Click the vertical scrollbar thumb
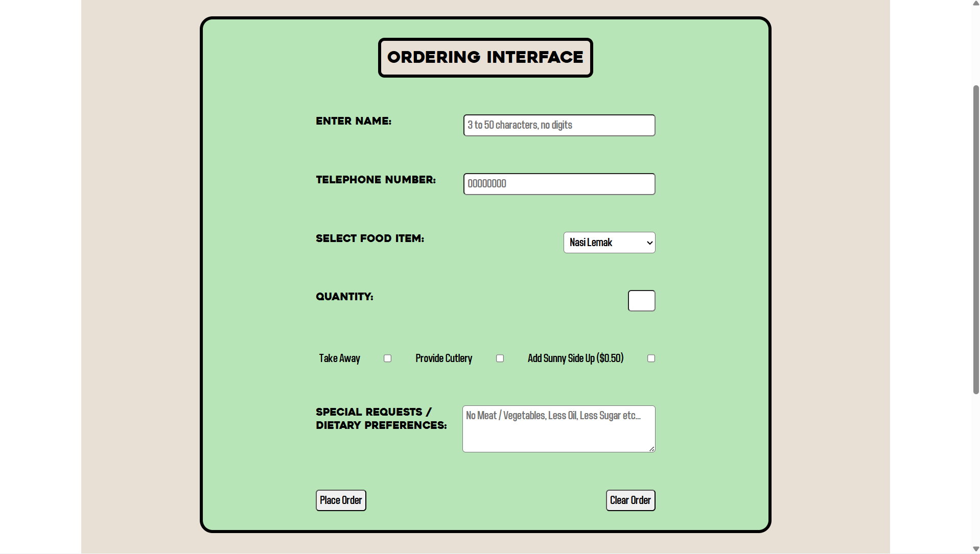 coord(975,240)
